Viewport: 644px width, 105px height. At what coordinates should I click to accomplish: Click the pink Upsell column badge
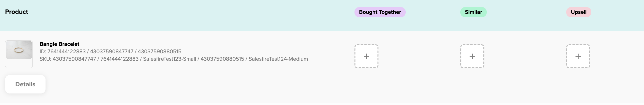pos(579,12)
